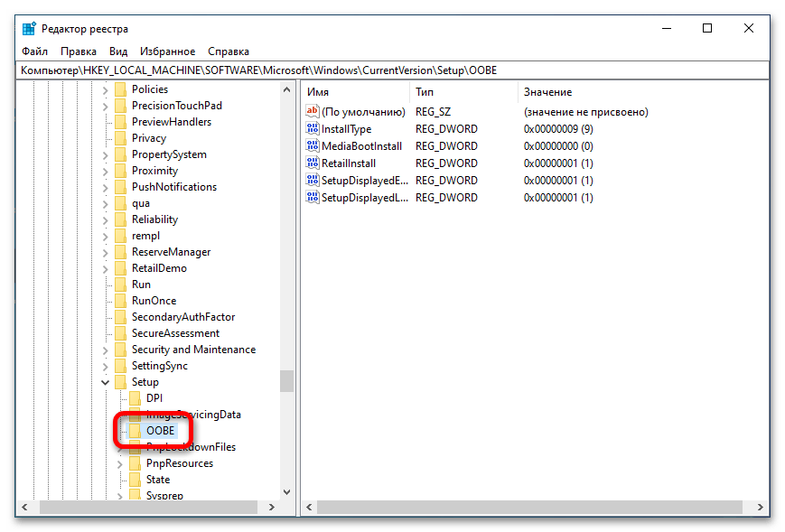Image resolution: width=785 pixels, height=532 pixels.
Task: Select the qua folder icon
Action: [120, 203]
